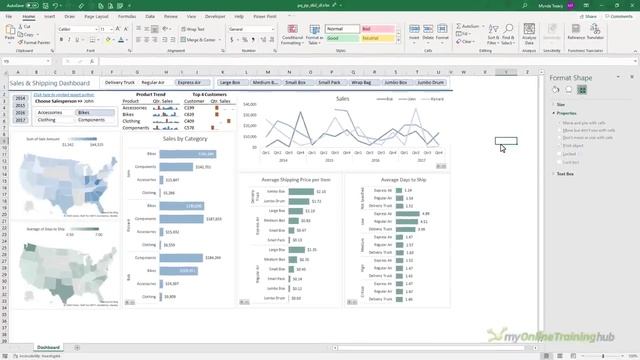Screen dimensions: 640x360
Task: Expand the AutoSum dropdown arrow
Action: (483, 26)
